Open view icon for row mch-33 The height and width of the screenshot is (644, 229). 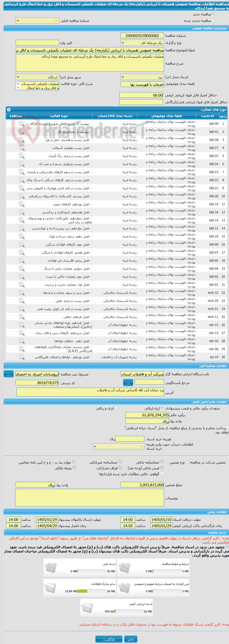click(x=21, y=292)
